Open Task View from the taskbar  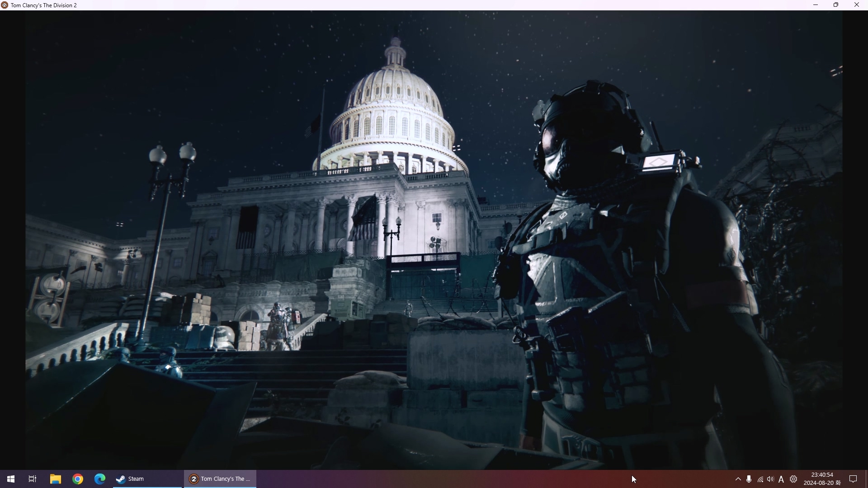(x=33, y=479)
